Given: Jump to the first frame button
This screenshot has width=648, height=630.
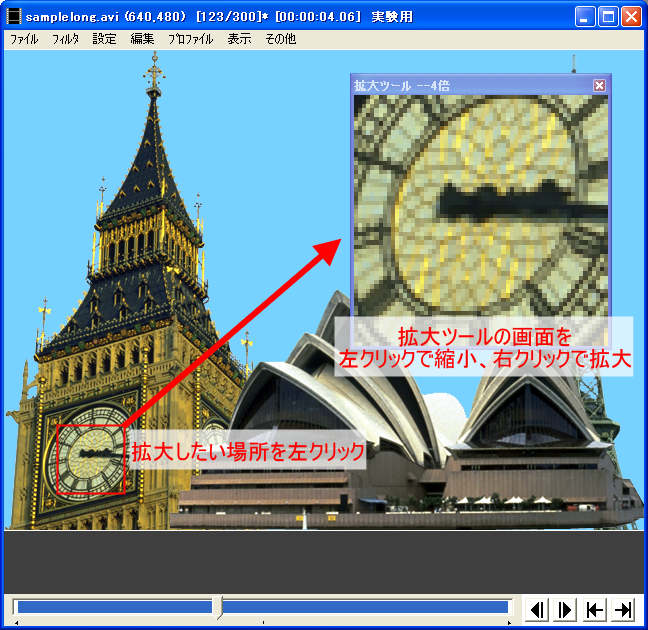Looking at the screenshot, I should pos(594,609).
